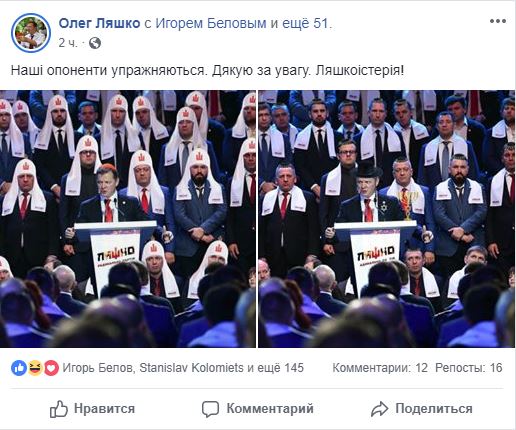Click the thumbs-up icon beside Нравится
Screen dimensions: 516x430
59,409
